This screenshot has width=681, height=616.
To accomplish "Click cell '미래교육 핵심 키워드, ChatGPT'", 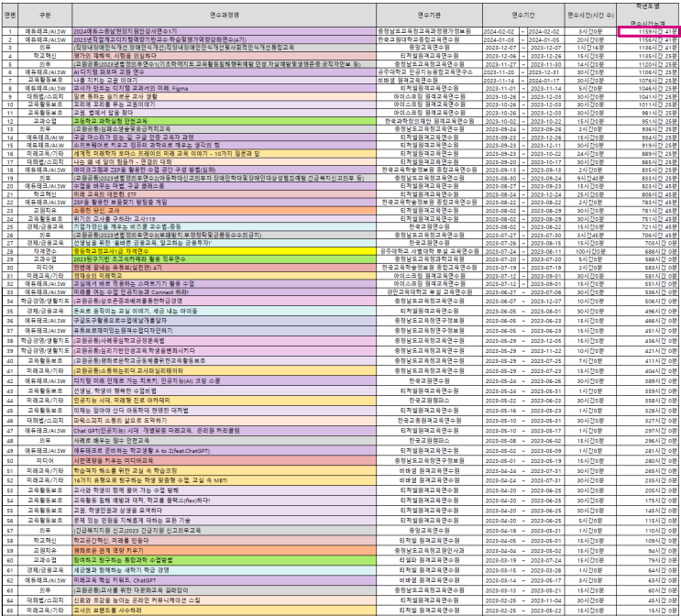I will [x=224, y=580].
